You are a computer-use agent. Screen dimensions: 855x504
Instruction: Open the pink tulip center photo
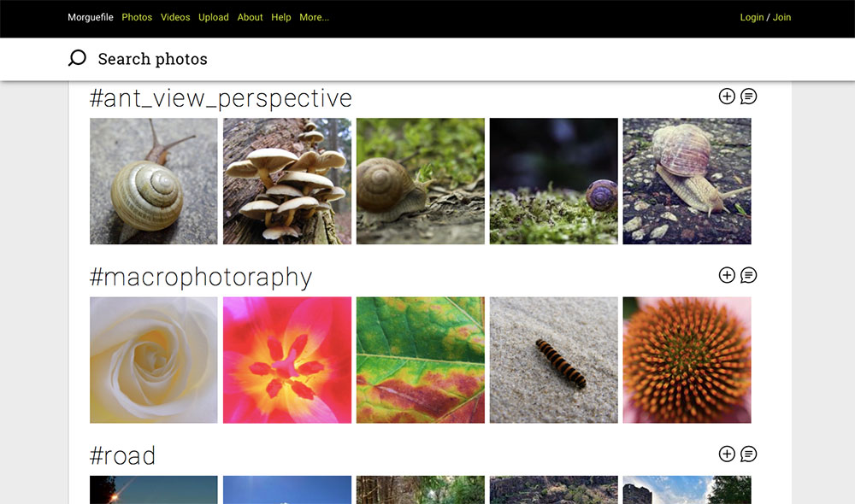coord(287,360)
